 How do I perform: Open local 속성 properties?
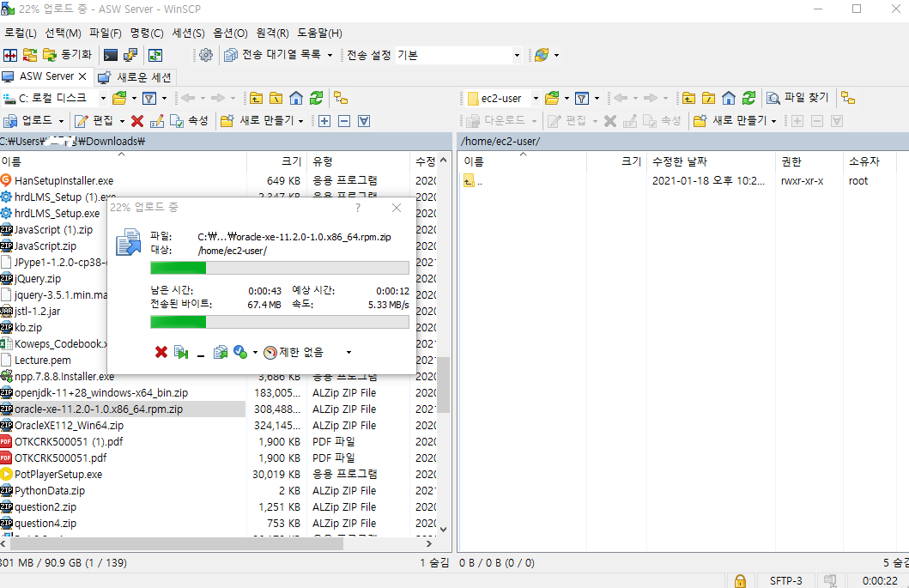click(x=189, y=121)
